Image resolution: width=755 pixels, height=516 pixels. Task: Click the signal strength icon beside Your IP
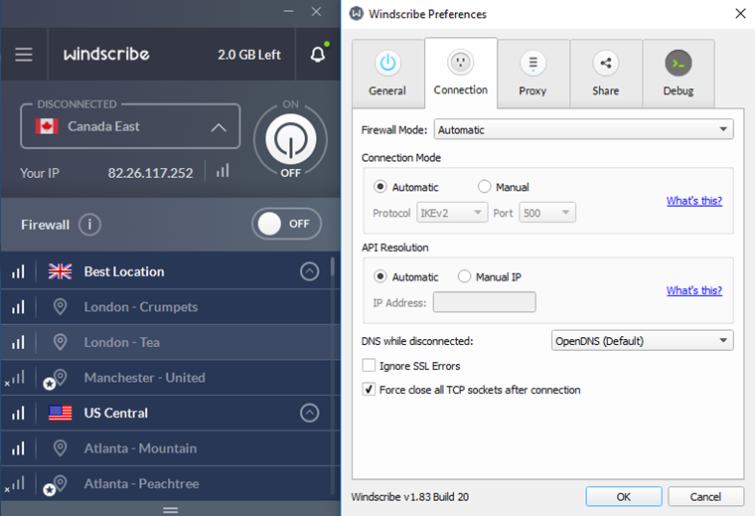[222, 170]
